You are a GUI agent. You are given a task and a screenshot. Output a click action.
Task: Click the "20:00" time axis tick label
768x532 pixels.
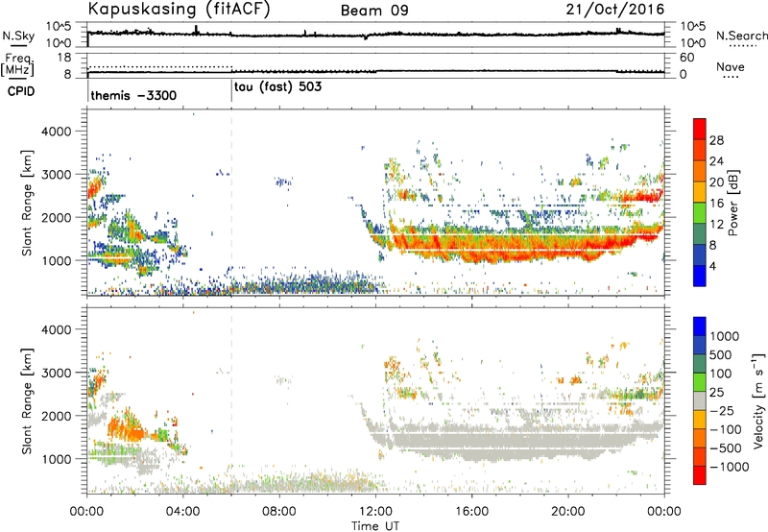coord(567,512)
